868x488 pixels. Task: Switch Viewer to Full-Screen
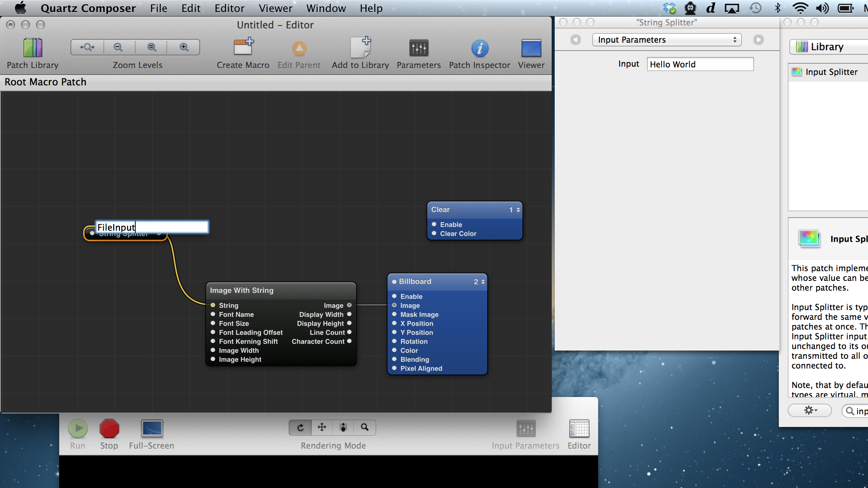pyautogui.click(x=152, y=428)
